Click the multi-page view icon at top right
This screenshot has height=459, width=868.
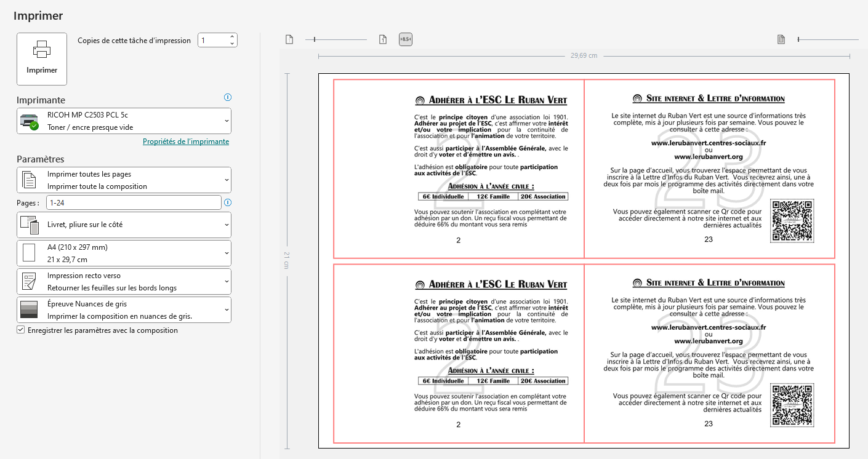(781, 39)
